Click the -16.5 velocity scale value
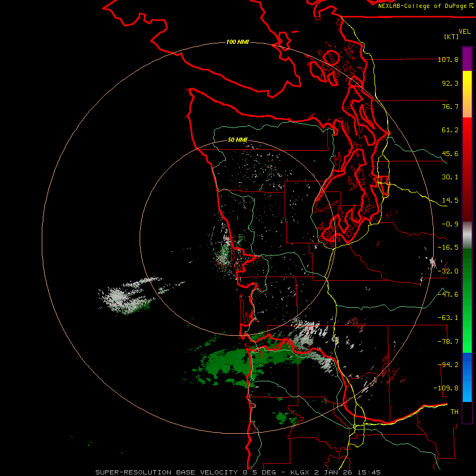 [x=448, y=248]
